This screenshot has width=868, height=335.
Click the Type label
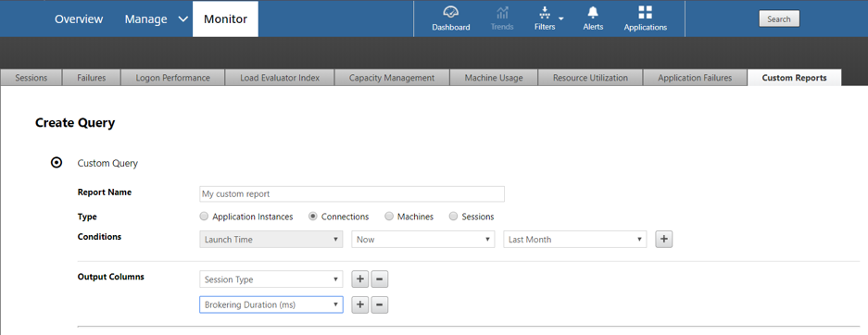coord(87,217)
